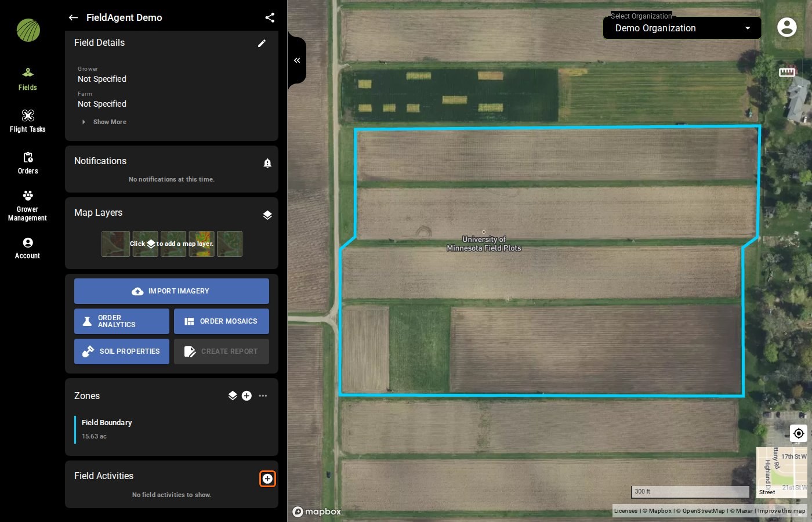Click the Zones layers icon
Viewport: 812px width, 522px height.
(233, 396)
